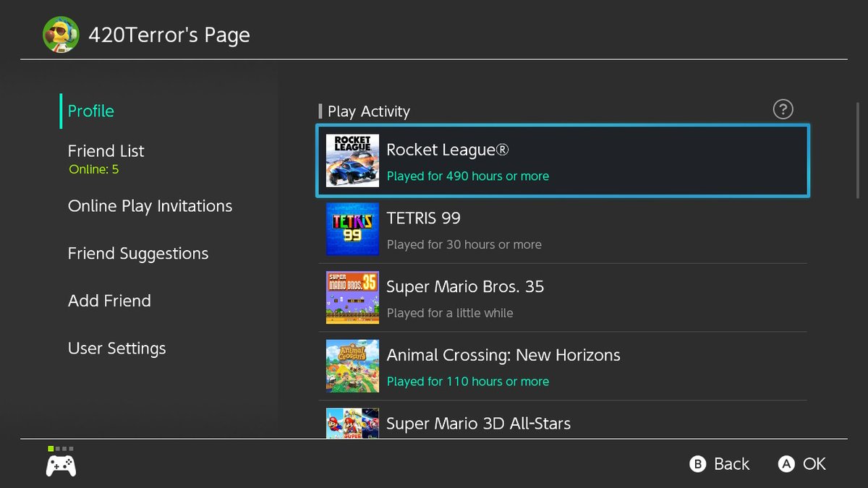Viewport: 868px width, 488px height.
Task: Open the Super Mario 3D All-Stars thumbnail
Action: tap(352, 424)
